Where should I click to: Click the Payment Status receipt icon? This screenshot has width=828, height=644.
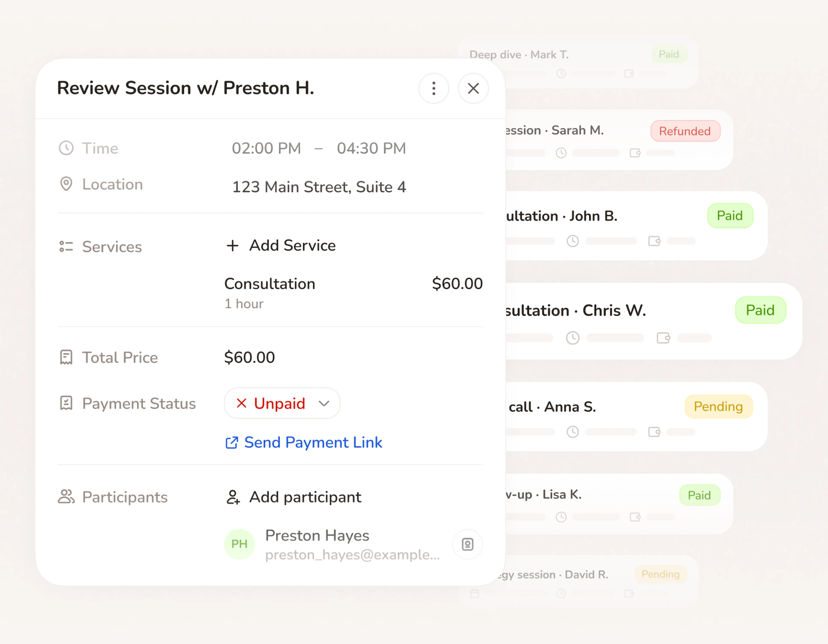[66, 403]
